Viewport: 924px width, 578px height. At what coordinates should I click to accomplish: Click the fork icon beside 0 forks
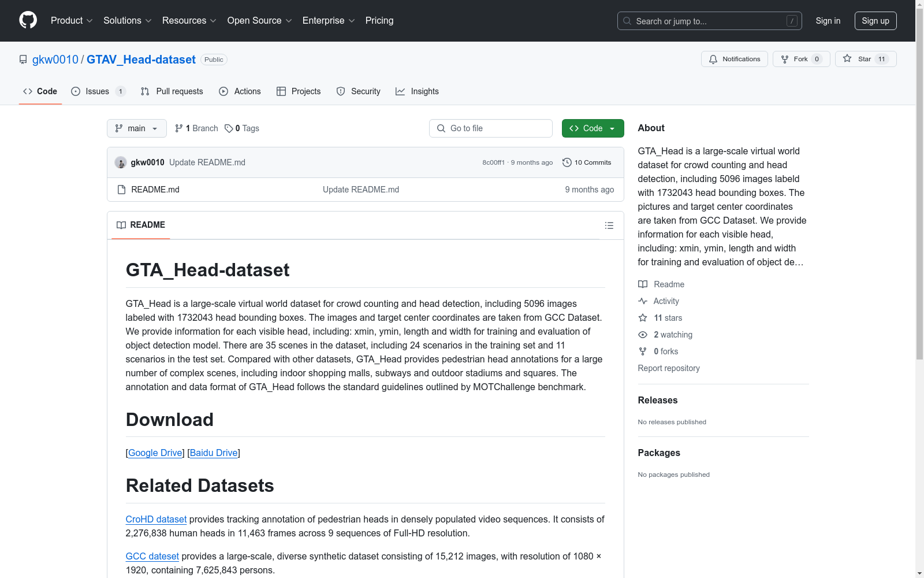click(643, 351)
